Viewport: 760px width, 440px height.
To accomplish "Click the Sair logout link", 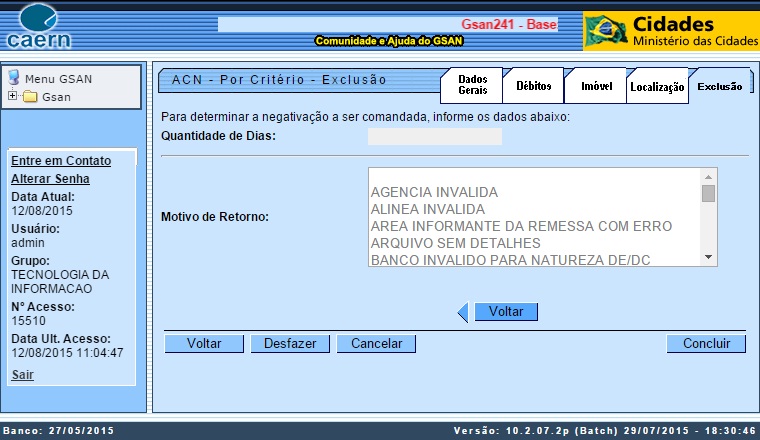I will tap(22, 375).
